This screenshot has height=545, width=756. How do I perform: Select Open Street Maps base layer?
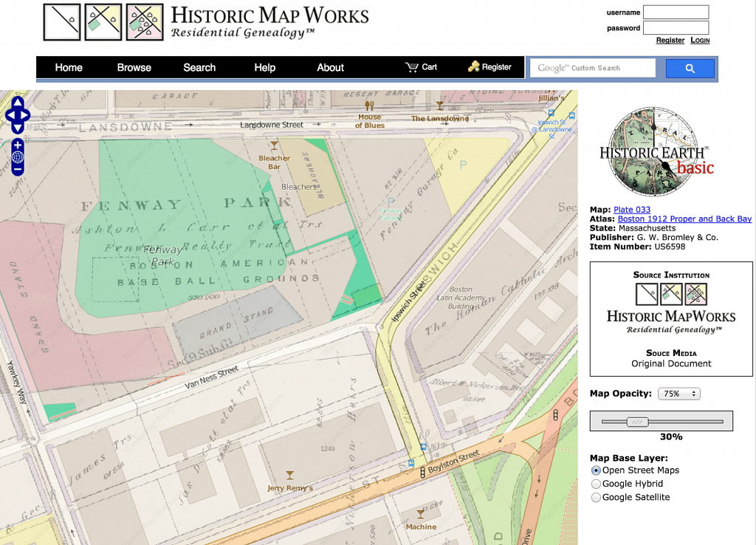click(x=597, y=470)
